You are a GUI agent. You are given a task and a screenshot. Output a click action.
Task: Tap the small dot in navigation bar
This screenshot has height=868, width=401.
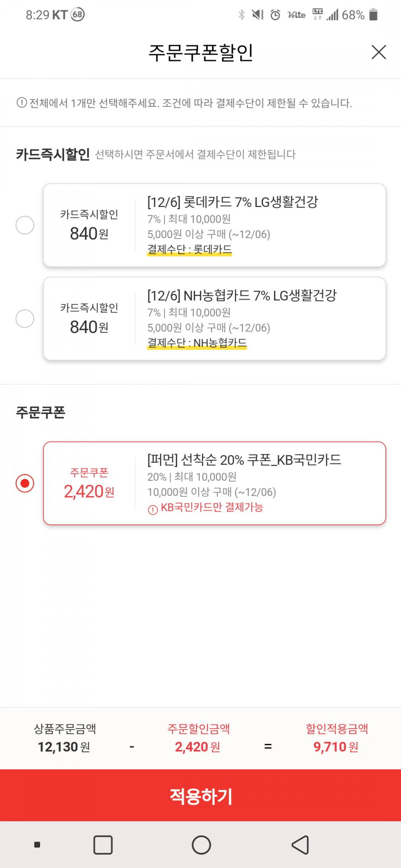tap(37, 844)
